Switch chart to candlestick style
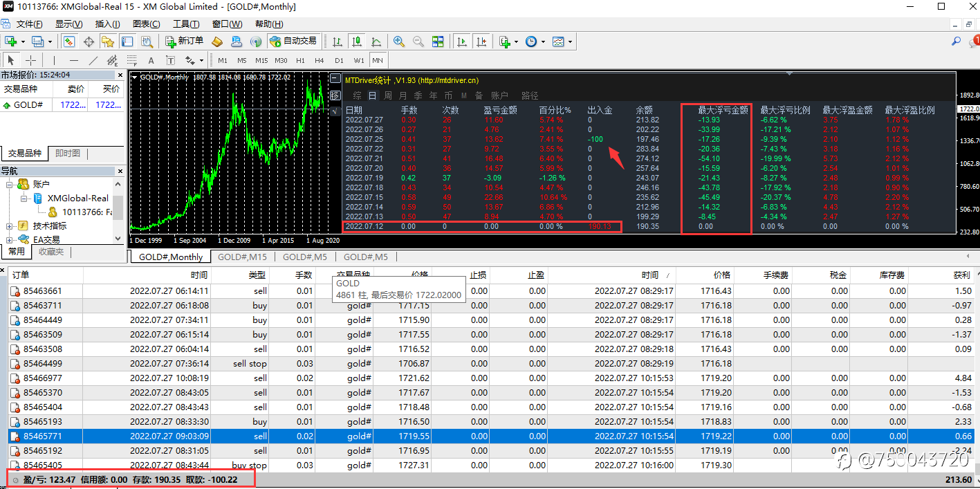 tap(357, 41)
